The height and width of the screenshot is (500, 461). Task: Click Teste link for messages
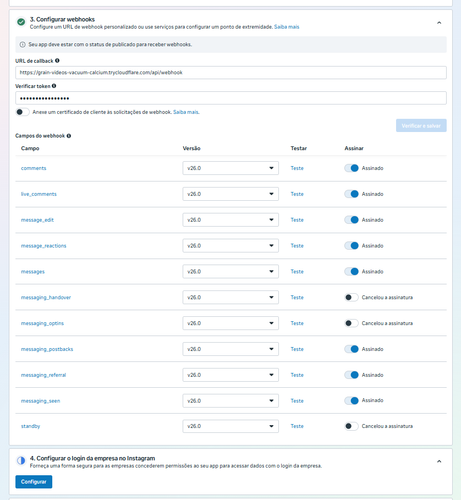coord(297,271)
